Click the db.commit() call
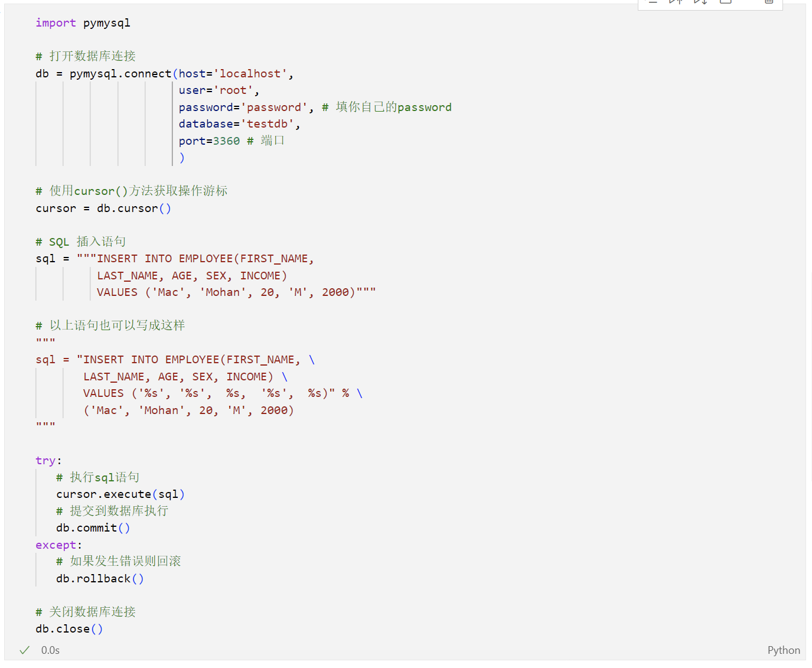Screen dimensions: 812x668 (x=93, y=527)
